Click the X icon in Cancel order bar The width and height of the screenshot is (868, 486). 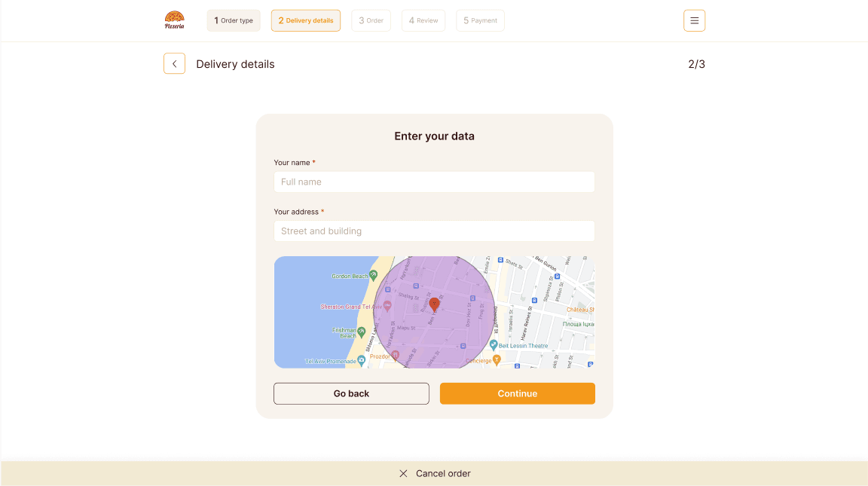coord(404,473)
